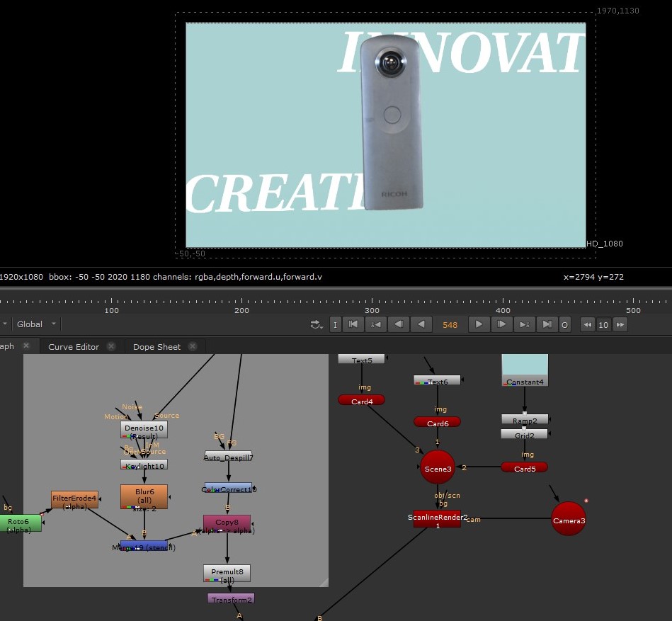Select the Constant4 node thumbnail
The width and height of the screenshot is (672, 621).
[525, 370]
